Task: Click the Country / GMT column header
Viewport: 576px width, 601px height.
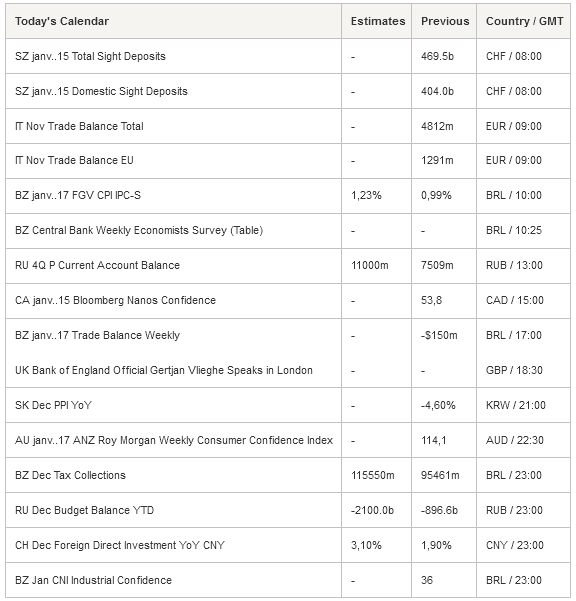Action: pyautogui.click(x=524, y=21)
